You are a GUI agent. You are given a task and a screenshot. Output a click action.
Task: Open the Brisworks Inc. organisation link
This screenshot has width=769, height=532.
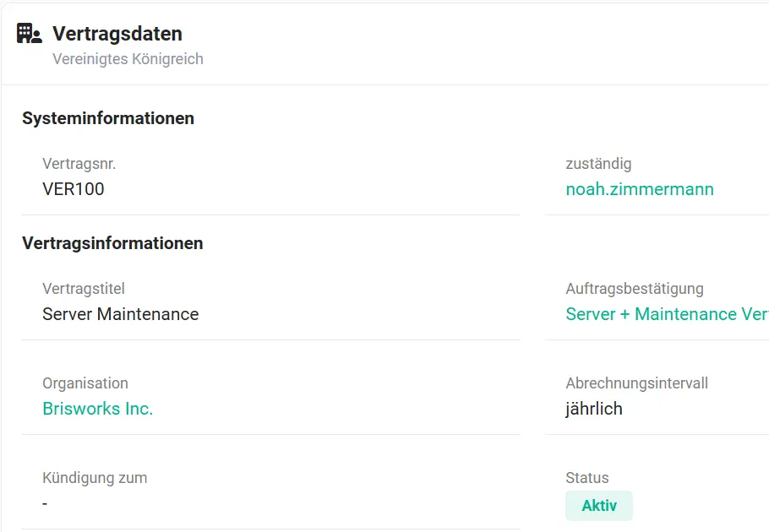[x=97, y=409]
